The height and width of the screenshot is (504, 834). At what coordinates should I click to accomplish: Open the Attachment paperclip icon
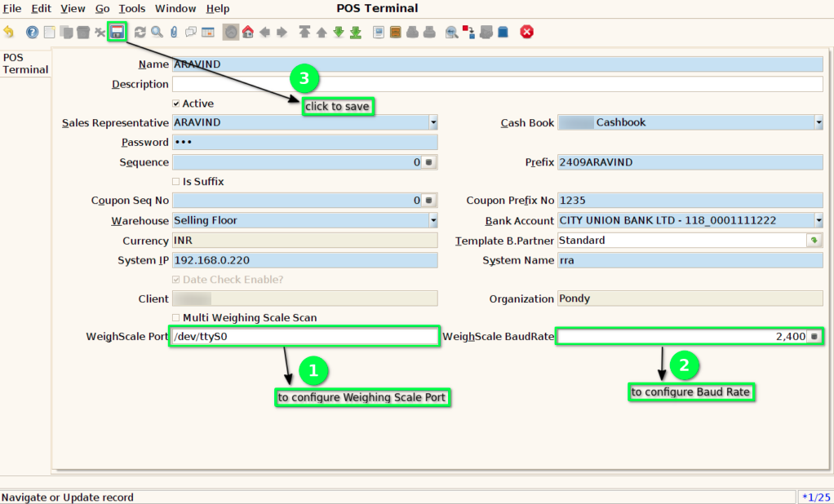pyautogui.click(x=174, y=32)
